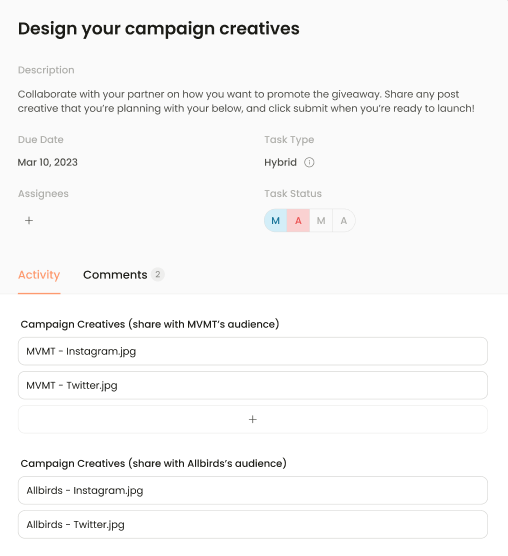This screenshot has width=508, height=556.
Task: Click the Comments count badge
Action: 158,274
